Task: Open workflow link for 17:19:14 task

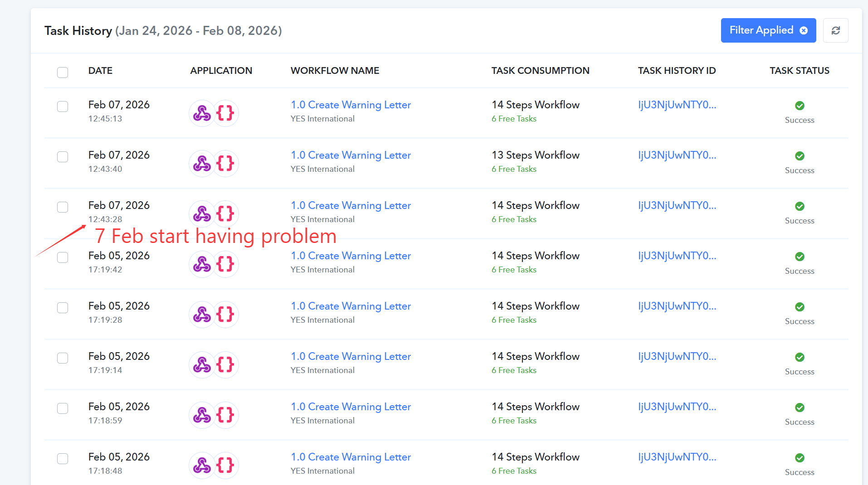Action: point(351,356)
